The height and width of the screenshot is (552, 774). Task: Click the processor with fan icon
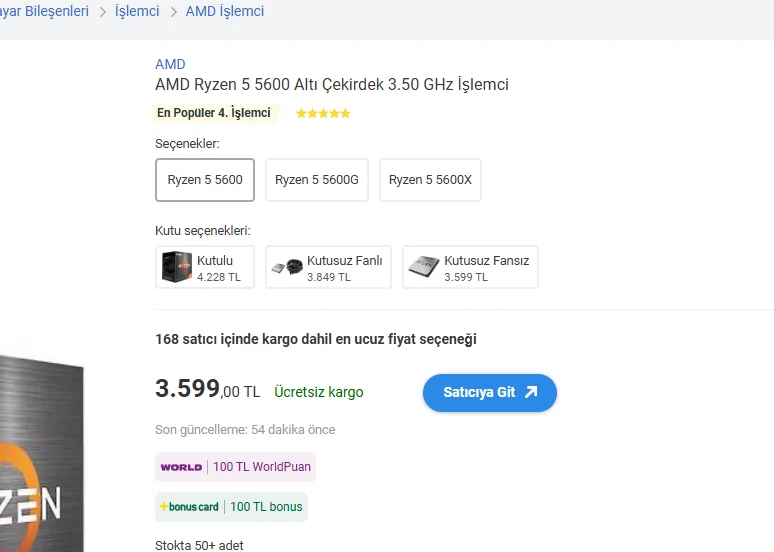288,267
